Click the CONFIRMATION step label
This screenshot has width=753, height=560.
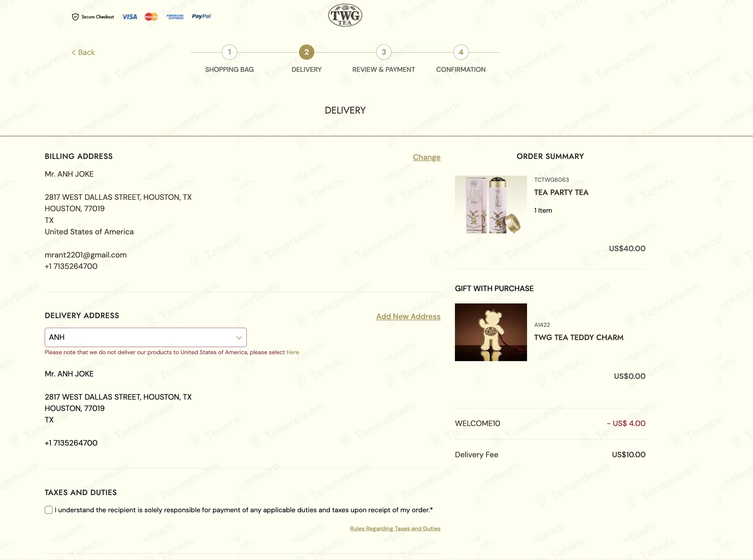point(461,69)
